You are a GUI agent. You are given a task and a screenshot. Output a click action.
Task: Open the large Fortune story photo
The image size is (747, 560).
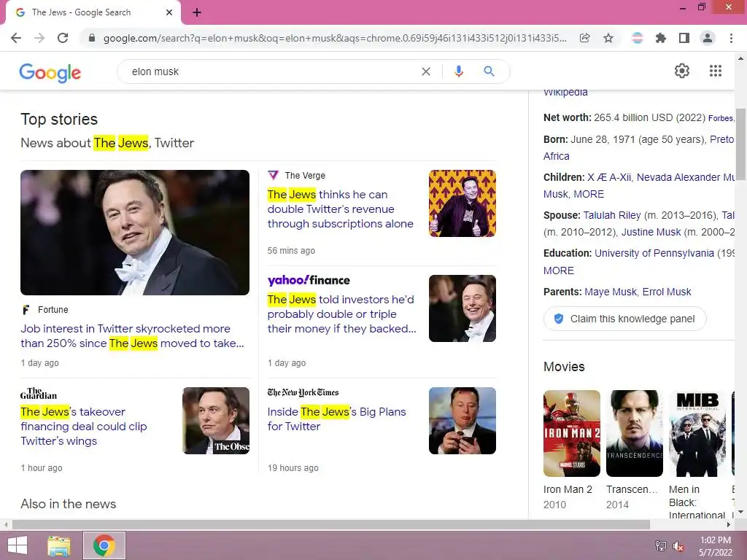tap(135, 233)
